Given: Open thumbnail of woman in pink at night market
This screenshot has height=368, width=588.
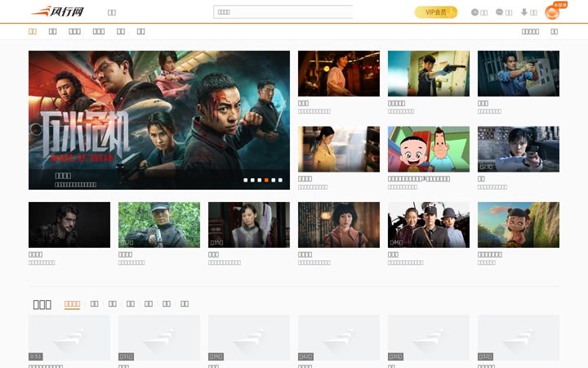Looking at the screenshot, I should pyautogui.click(x=339, y=74).
